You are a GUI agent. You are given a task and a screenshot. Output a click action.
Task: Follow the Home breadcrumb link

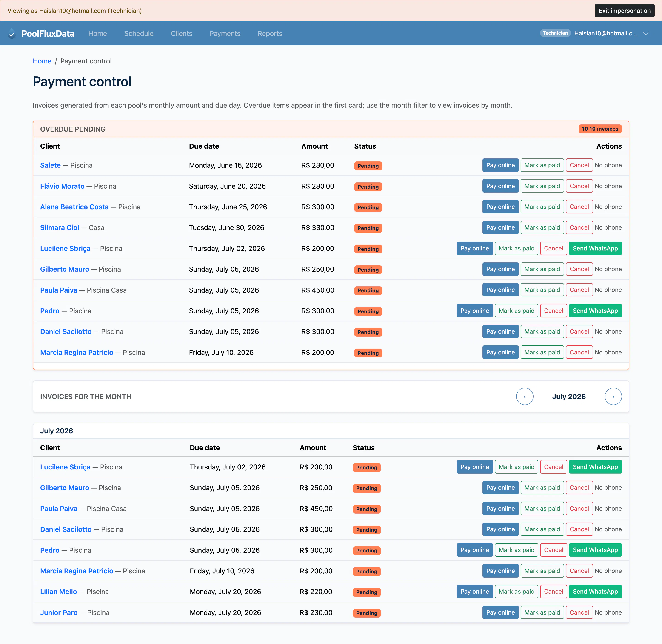[x=42, y=61]
